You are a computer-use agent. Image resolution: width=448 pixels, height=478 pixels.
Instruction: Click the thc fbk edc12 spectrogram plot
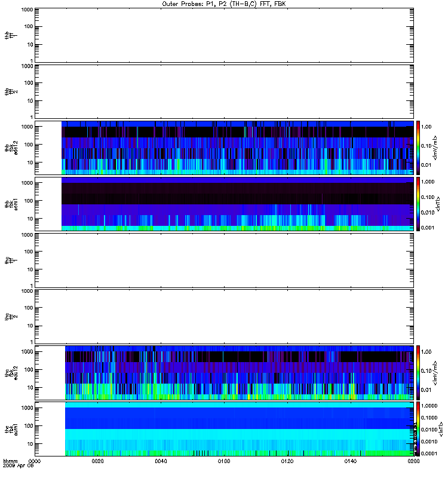pos(240,373)
